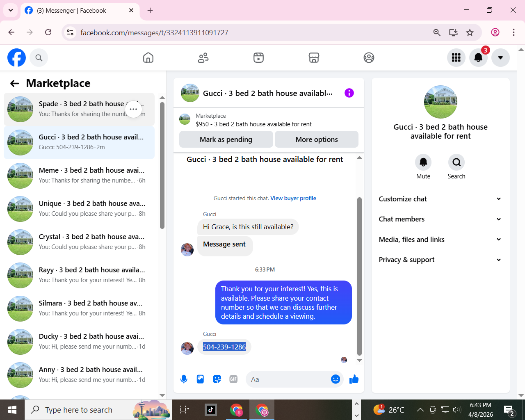The height and width of the screenshot is (420, 525).
Task: Open the Crystal conversation
Action: click(x=79, y=242)
